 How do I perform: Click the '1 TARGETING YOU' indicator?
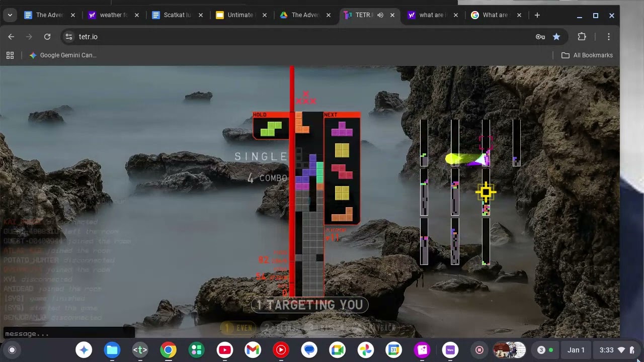pos(309,305)
